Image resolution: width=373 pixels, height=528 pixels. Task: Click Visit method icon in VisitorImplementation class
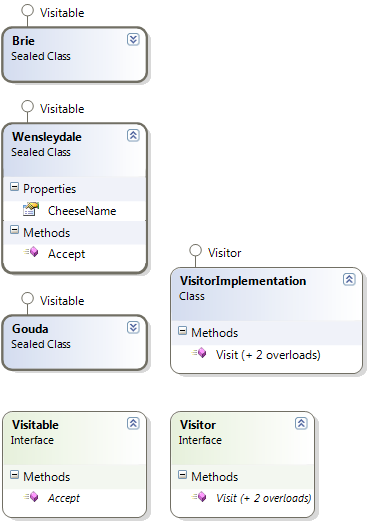pyautogui.click(x=199, y=353)
